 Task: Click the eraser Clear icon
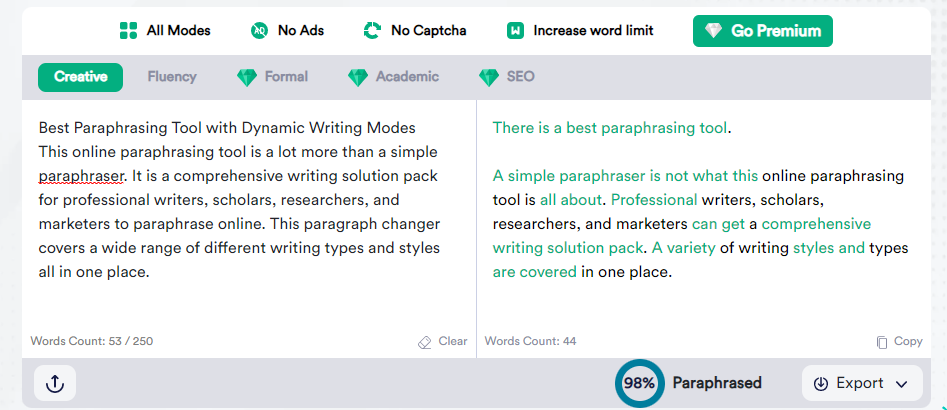pyautogui.click(x=425, y=342)
